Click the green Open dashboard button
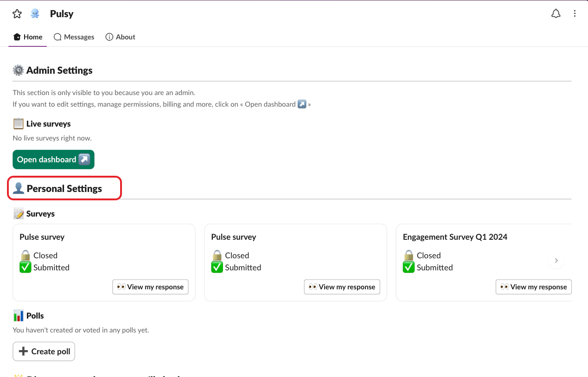Screen dimensions: 588x377 53,160
